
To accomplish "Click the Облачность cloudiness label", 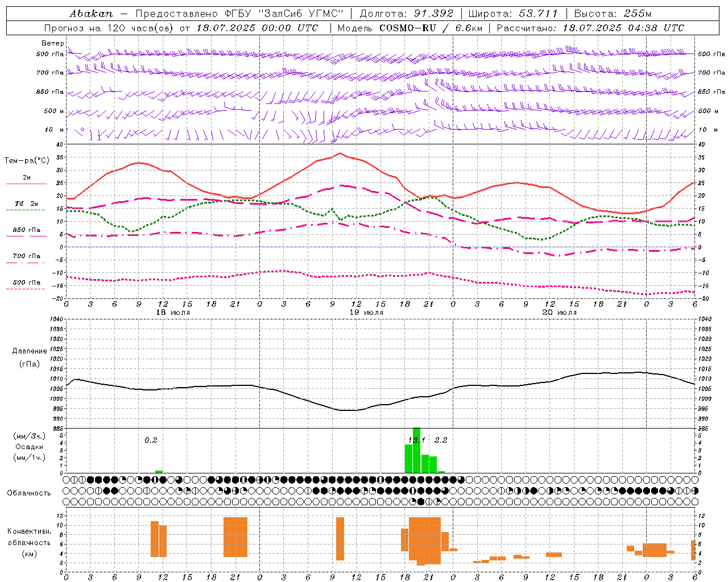I will 29,493.
